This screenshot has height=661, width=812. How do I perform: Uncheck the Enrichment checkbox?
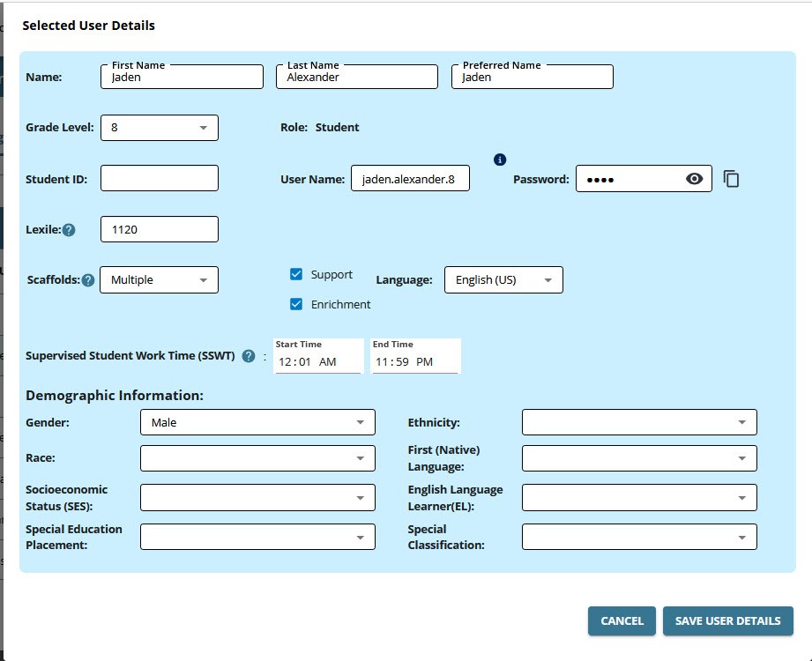point(296,304)
